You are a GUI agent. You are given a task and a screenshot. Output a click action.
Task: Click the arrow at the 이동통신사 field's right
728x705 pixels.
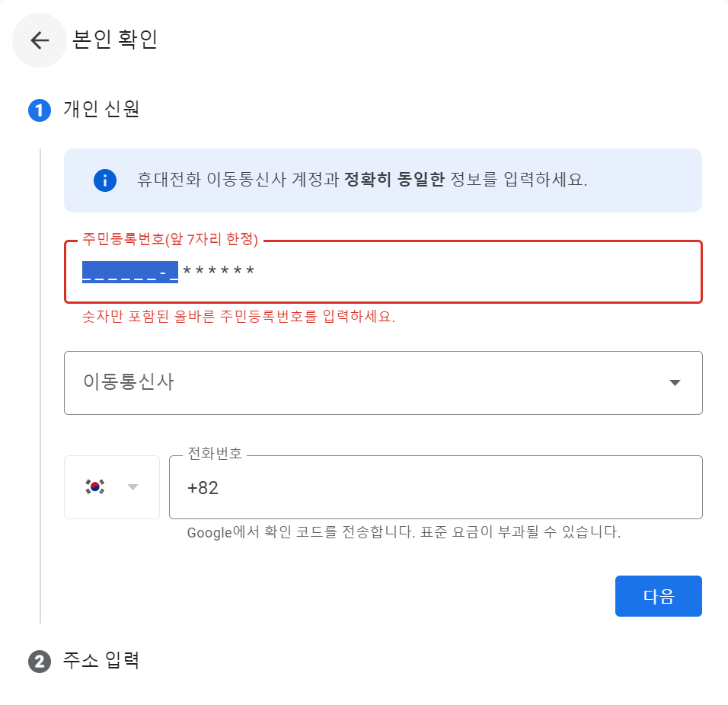coord(675,383)
